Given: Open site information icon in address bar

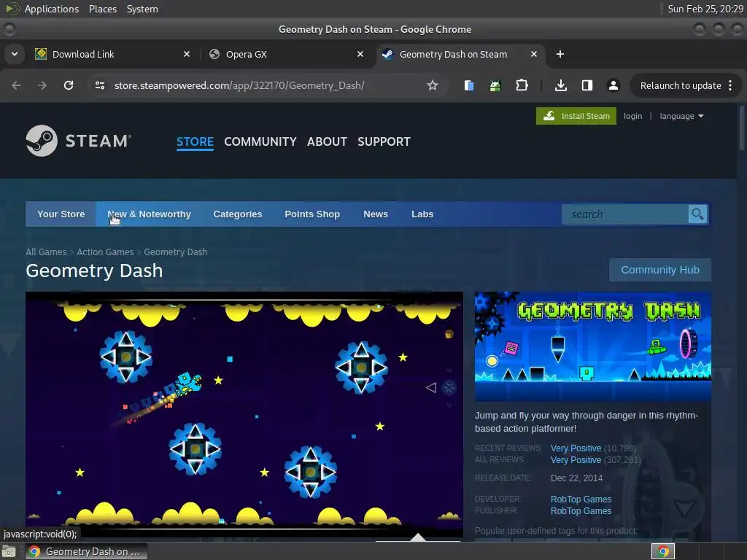Looking at the screenshot, I should 99,85.
